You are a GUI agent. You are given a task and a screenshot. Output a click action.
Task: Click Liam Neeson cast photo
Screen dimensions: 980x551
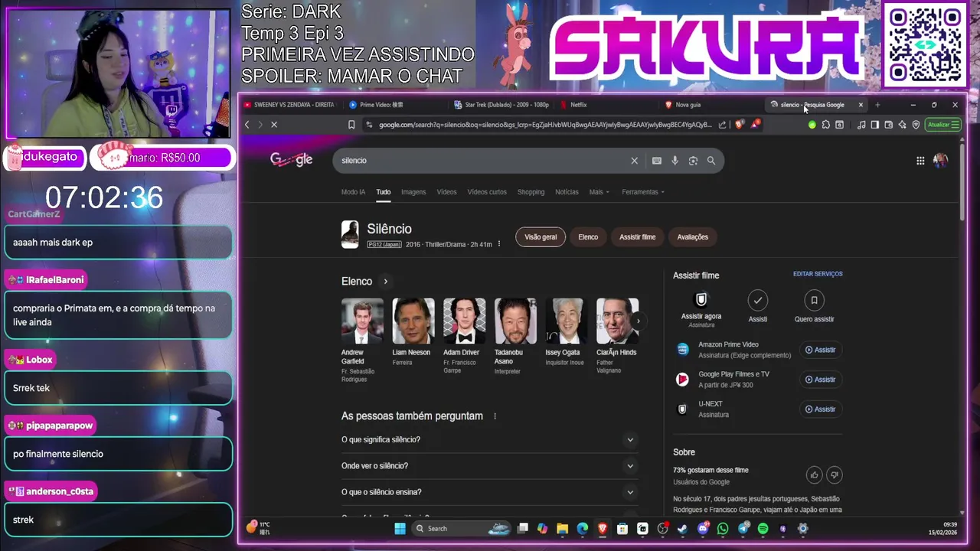pyautogui.click(x=413, y=321)
